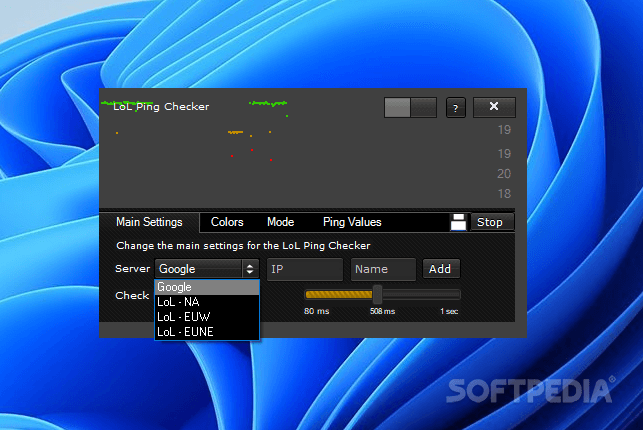Choose LoL - EUW from server list

[207, 317]
